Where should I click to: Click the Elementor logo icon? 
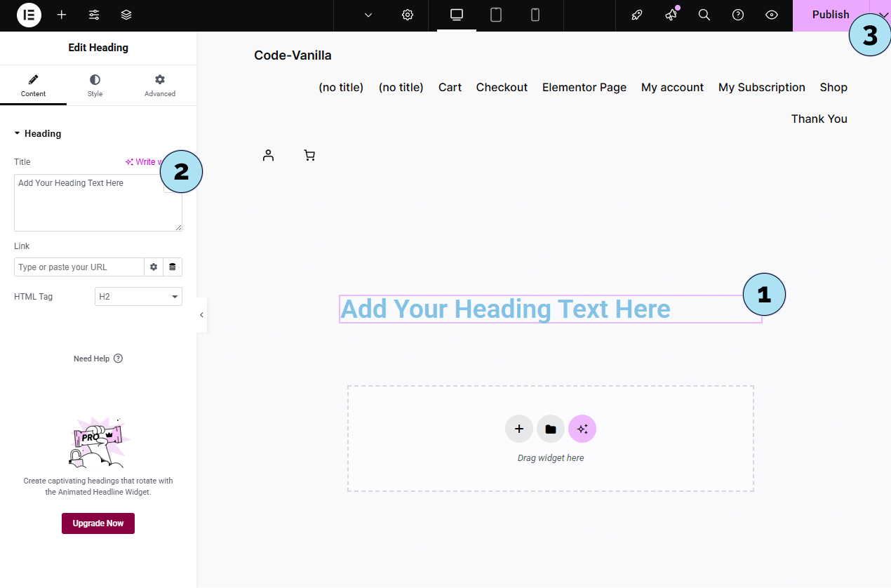coord(29,15)
